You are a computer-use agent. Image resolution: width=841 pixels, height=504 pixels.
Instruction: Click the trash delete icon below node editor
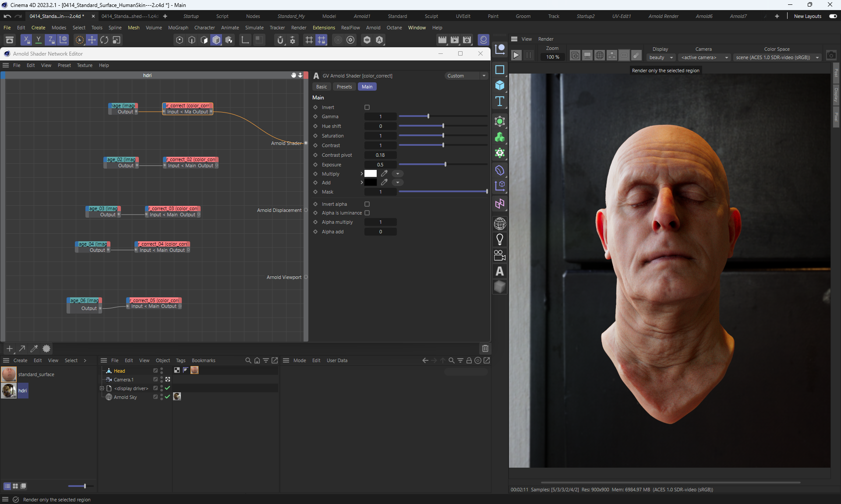[485, 349]
